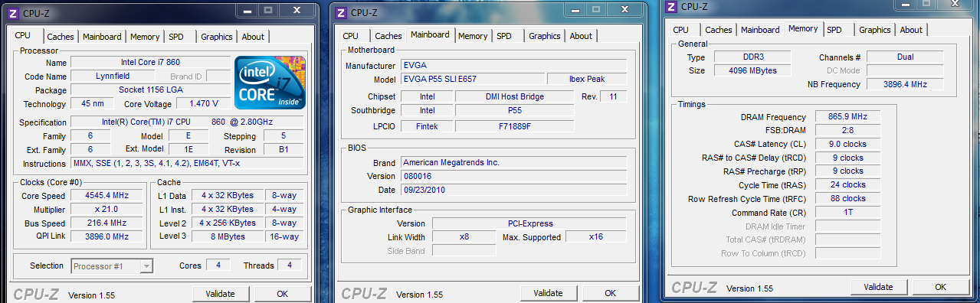This screenshot has width=980, height=303.
Task: Select Graphics tab in left CPU-Z window
Action: point(217,37)
